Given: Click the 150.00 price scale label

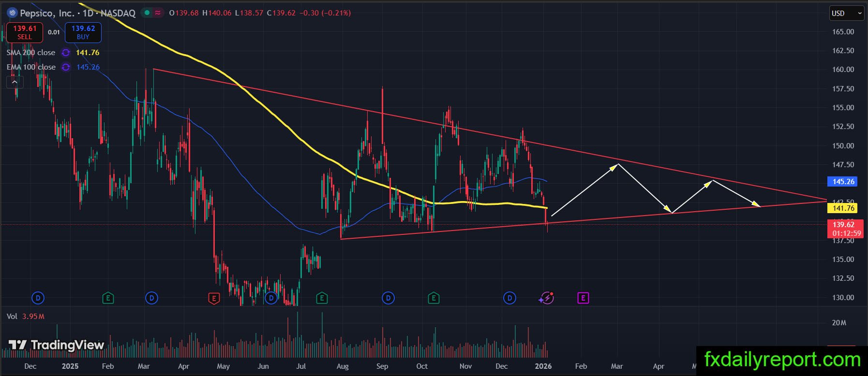Looking at the screenshot, I should (x=843, y=146).
